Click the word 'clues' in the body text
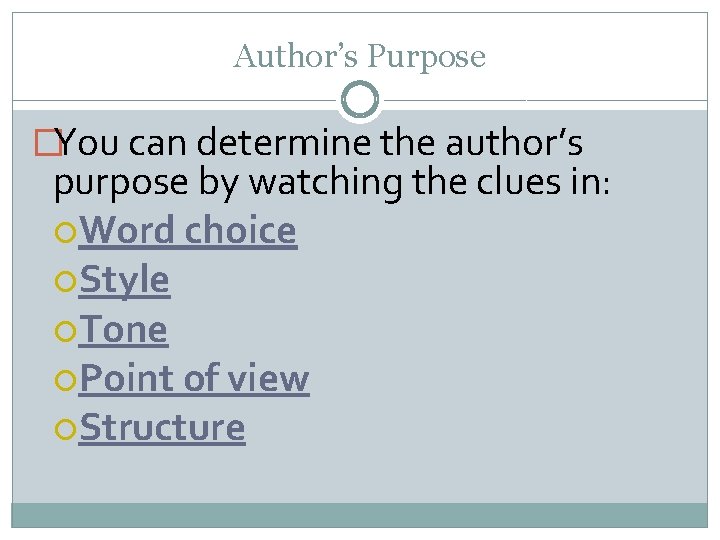720x540 pixels. 519,182
